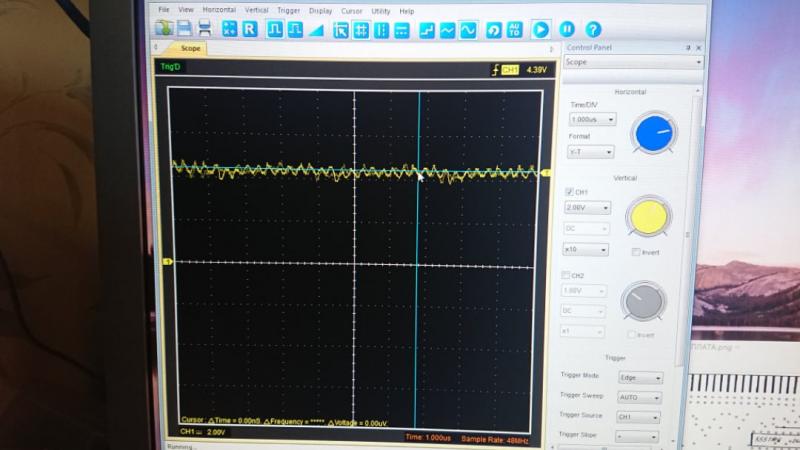Screen dimensions: 800x450
Task: Click the yellow CH1 vertical knob
Action: point(647,217)
